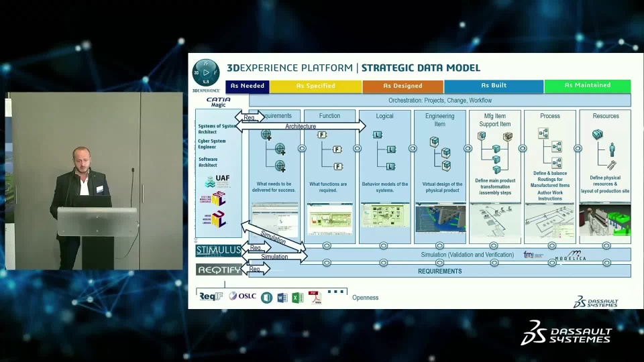This screenshot has width=644, height=362.
Task: Select the As Built phase tab
Action: point(494,86)
